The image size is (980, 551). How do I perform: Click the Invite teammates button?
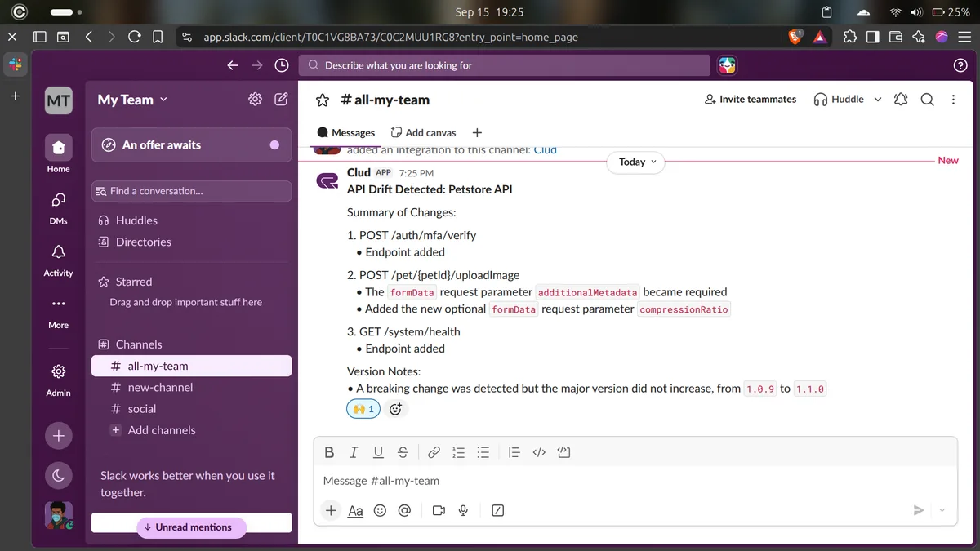tap(750, 100)
